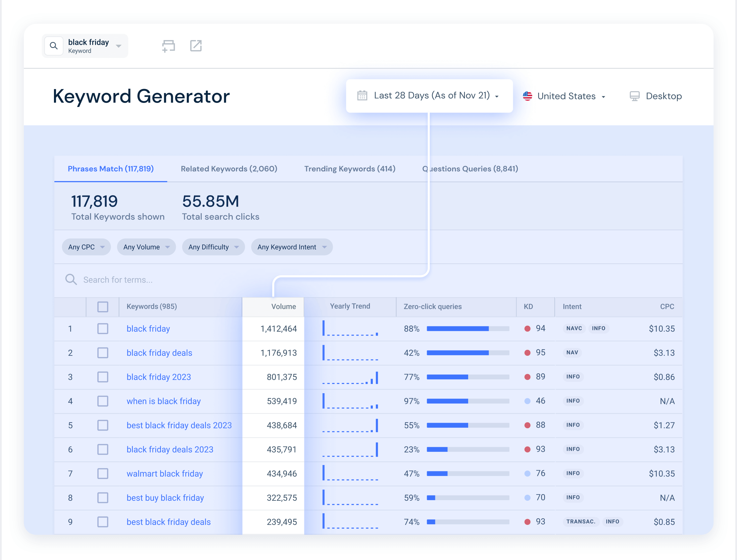Open the Last 28 Days date dropdown
737x560 pixels.
point(431,96)
